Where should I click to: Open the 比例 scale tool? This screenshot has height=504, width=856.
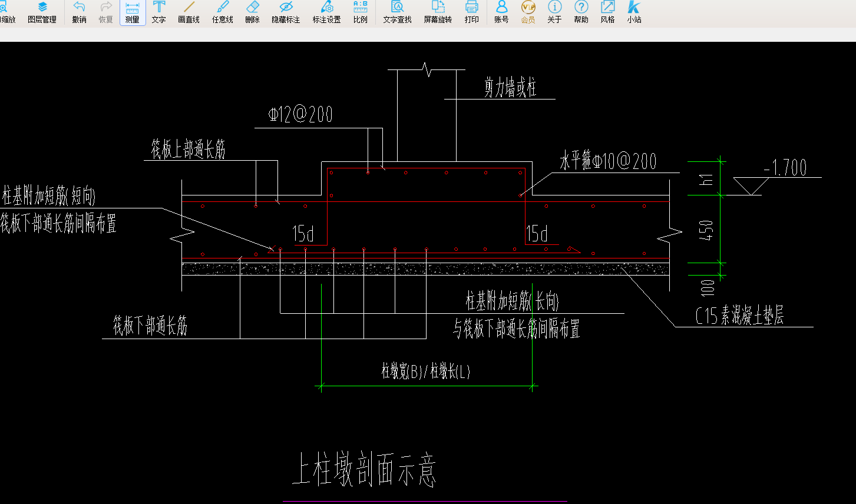pos(361,12)
